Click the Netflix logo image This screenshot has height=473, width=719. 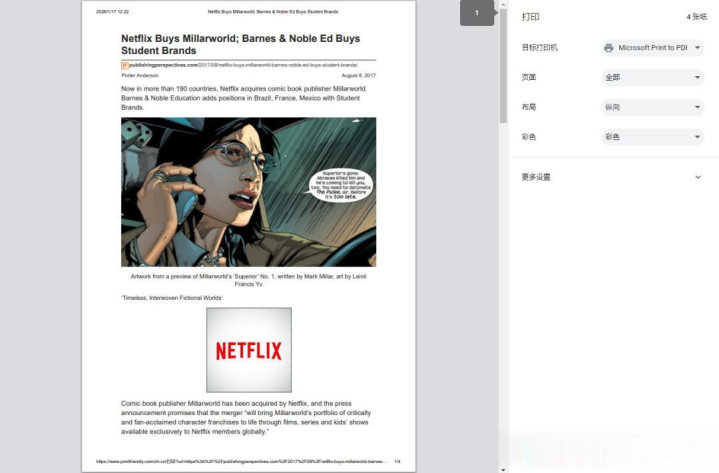click(x=249, y=350)
